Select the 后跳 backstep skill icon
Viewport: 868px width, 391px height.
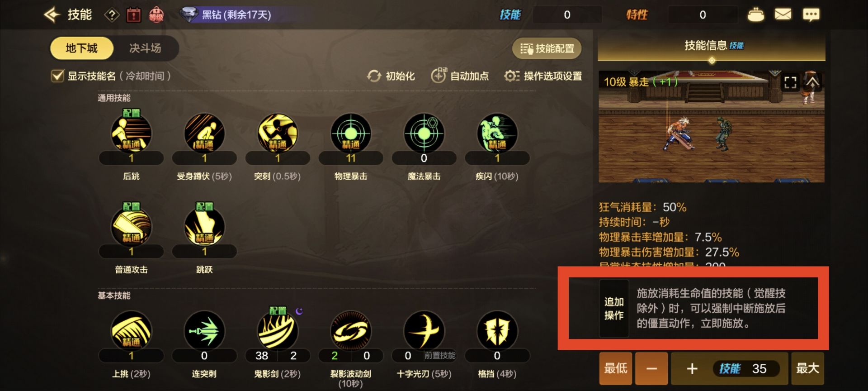coord(131,133)
